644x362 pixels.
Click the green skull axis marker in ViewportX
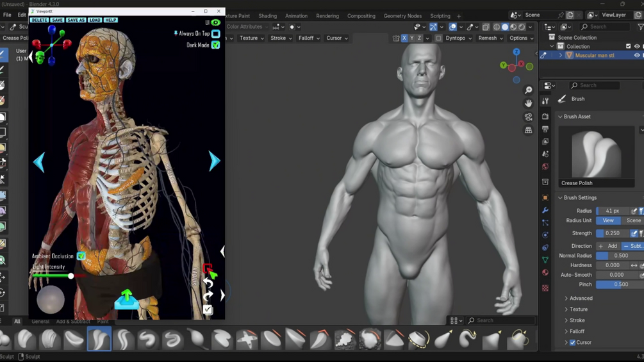point(40,58)
